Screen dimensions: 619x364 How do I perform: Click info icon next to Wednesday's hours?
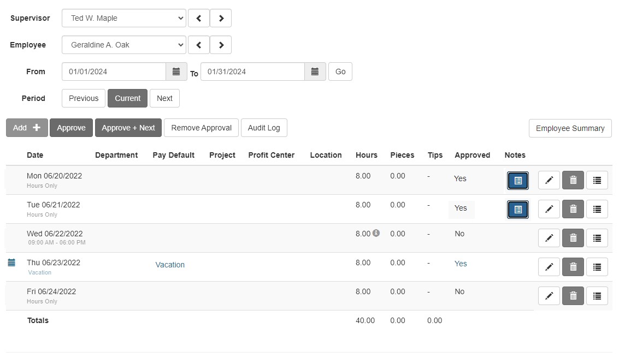376,234
